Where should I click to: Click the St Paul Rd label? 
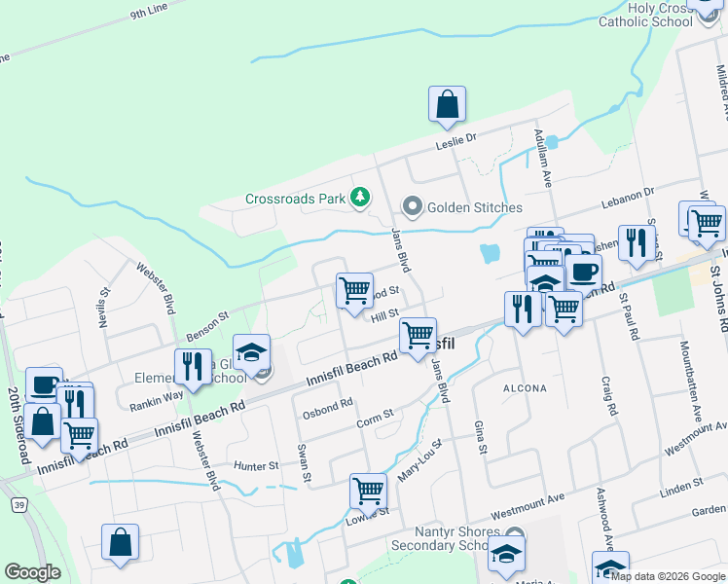pyautogui.click(x=629, y=316)
